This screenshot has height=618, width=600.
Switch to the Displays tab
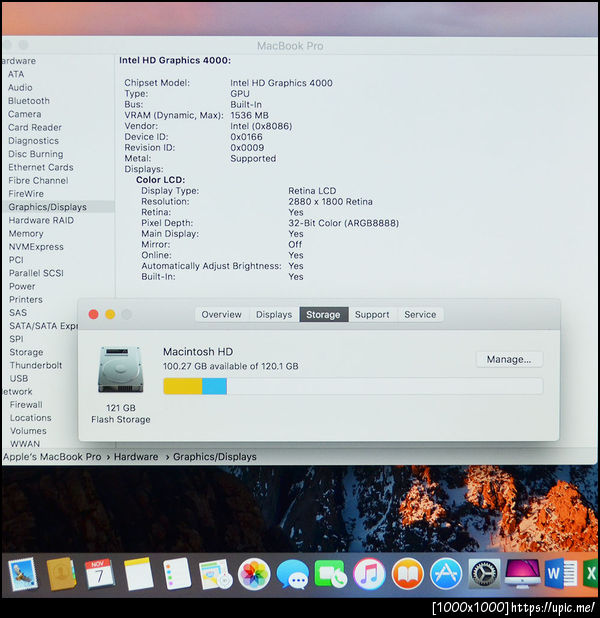(x=274, y=315)
